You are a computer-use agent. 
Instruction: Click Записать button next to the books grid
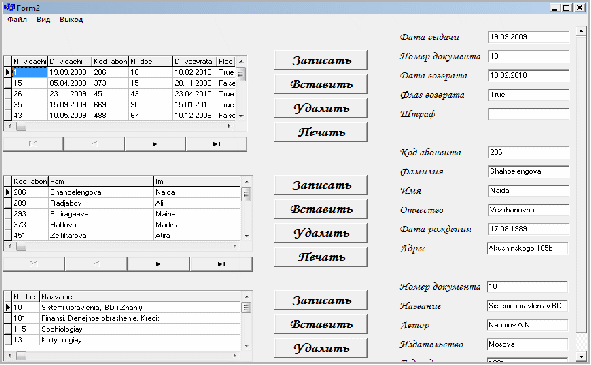[321, 301]
